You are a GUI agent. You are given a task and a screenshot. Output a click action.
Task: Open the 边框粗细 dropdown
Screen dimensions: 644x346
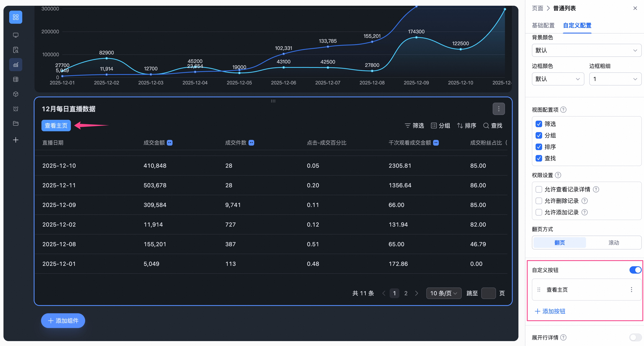click(615, 79)
